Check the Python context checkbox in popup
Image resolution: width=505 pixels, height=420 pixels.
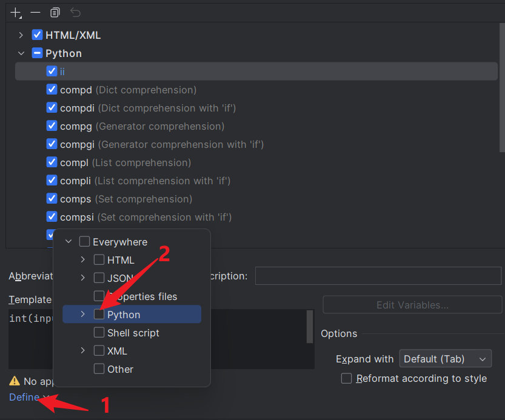[x=99, y=315]
